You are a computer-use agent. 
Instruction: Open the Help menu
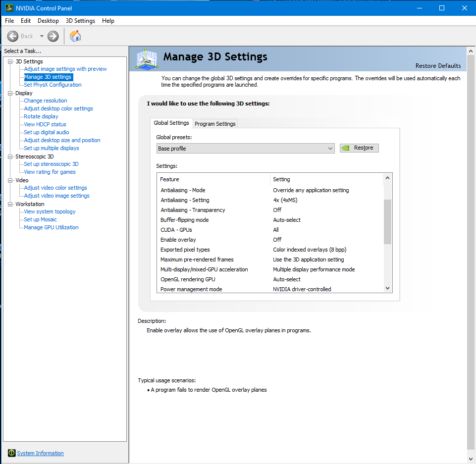click(108, 21)
